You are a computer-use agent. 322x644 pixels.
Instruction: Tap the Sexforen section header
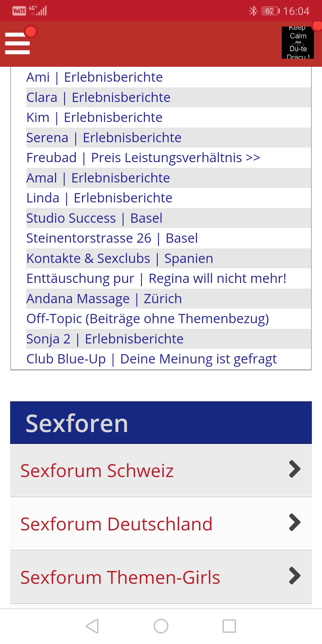(x=161, y=423)
